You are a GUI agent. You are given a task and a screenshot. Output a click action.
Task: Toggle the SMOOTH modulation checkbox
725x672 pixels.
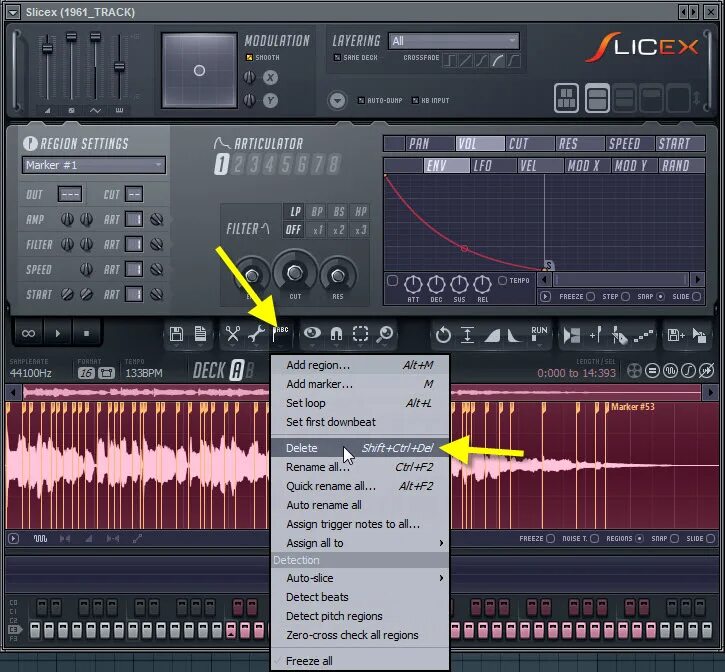[249, 57]
